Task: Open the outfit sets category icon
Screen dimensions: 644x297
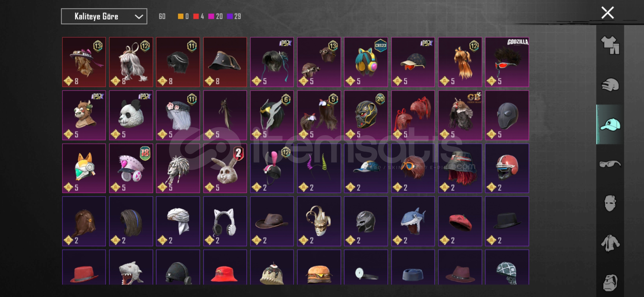Action: [x=610, y=45]
